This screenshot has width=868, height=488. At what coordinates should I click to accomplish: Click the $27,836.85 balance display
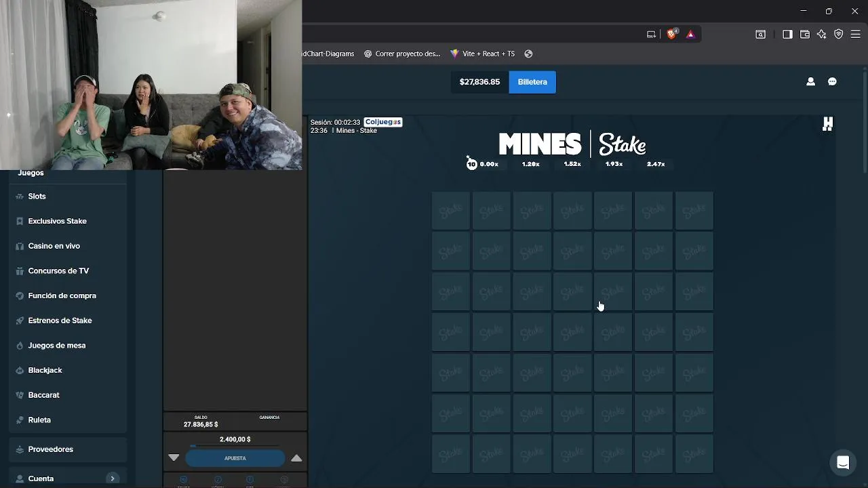(479, 82)
